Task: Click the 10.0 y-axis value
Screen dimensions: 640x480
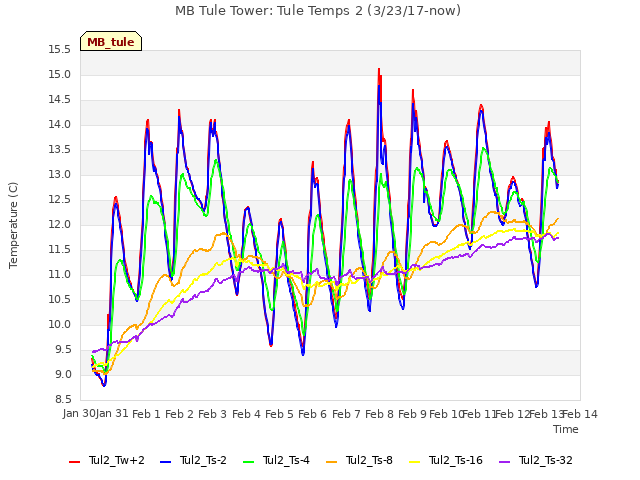Action: 60,324
